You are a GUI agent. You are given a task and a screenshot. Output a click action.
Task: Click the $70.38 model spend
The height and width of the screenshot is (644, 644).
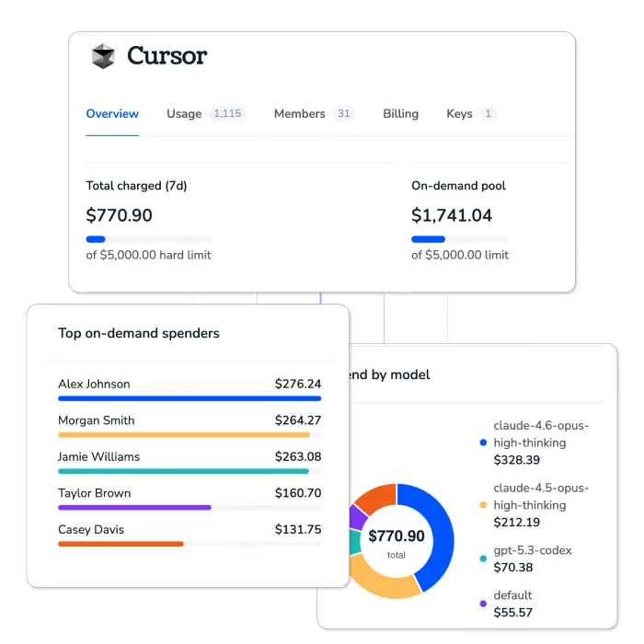click(513, 568)
